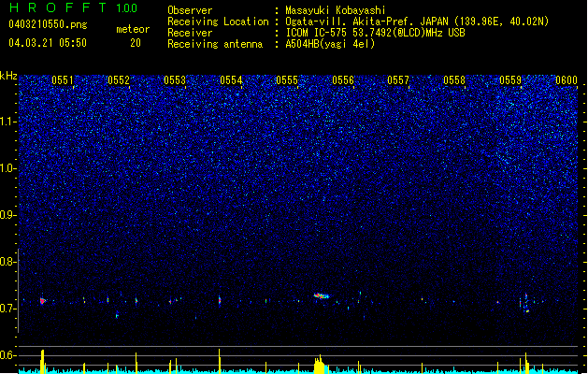
Task: Click the 0554 time marker
Action: (x=231, y=80)
